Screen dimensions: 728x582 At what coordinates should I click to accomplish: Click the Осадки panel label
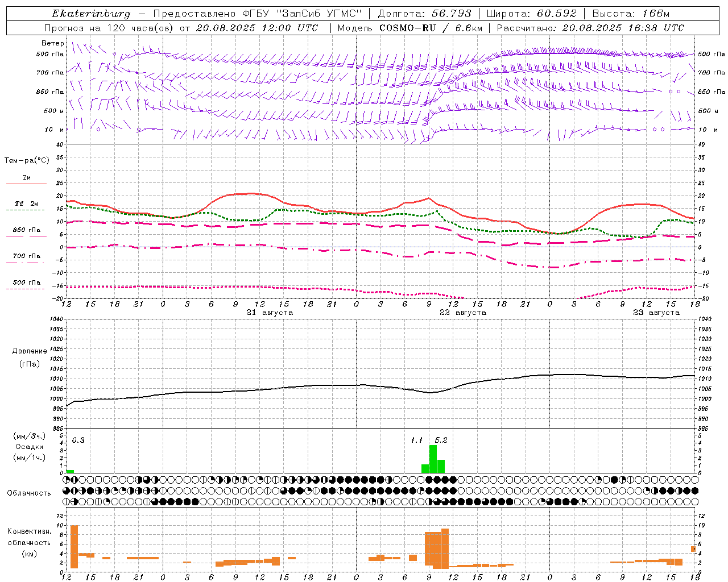pyautogui.click(x=30, y=447)
